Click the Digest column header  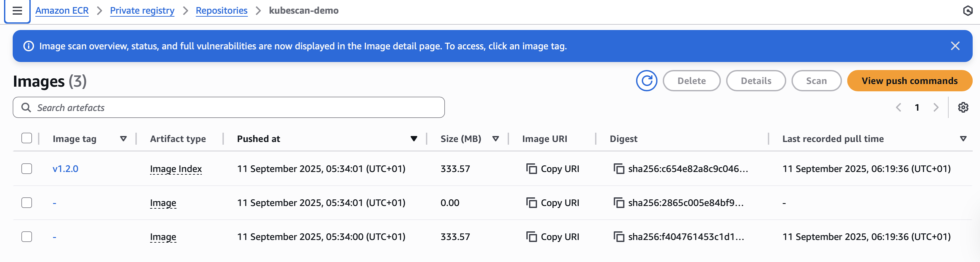coord(623,139)
